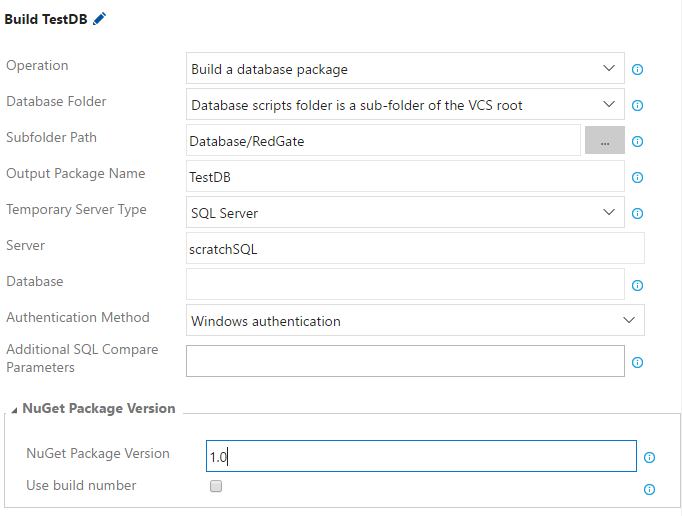Show info for the Database Folder field
Viewport: 682px width, 516px height.
[x=637, y=106]
